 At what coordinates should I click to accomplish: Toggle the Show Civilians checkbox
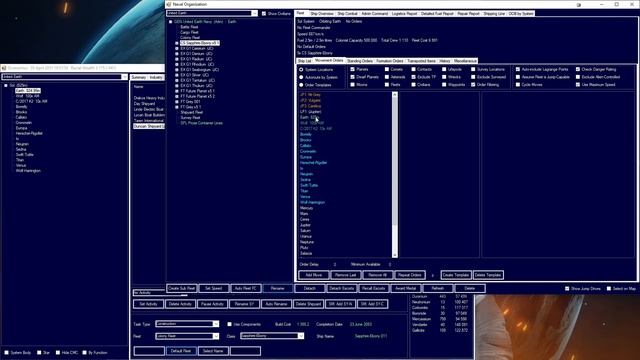click(264, 13)
